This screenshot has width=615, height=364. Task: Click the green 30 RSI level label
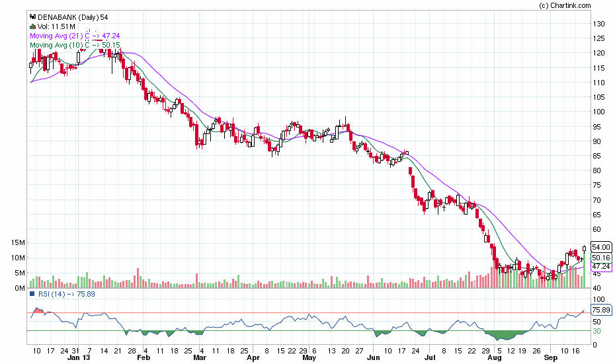click(x=596, y=331)
